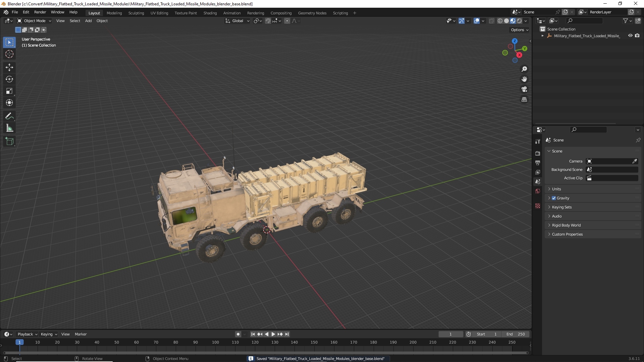
Task: Jump to the timeline start frame
Action: point(253,334)
